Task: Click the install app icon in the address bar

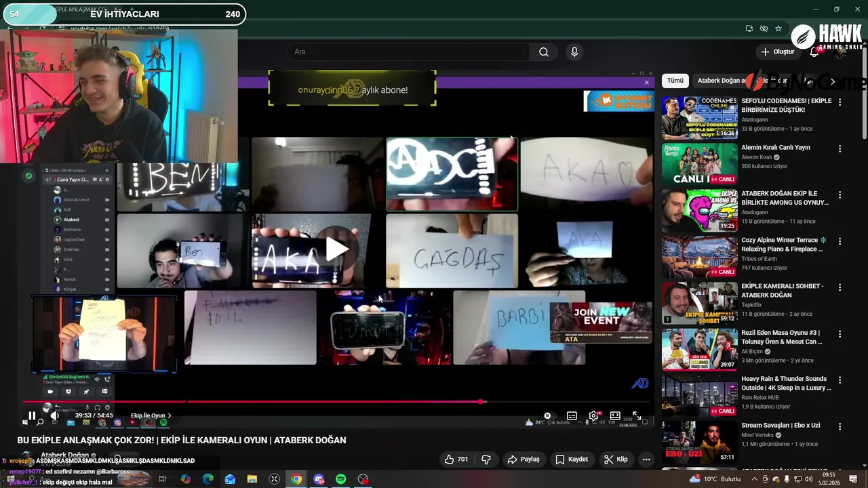Action: pos(749,28)
